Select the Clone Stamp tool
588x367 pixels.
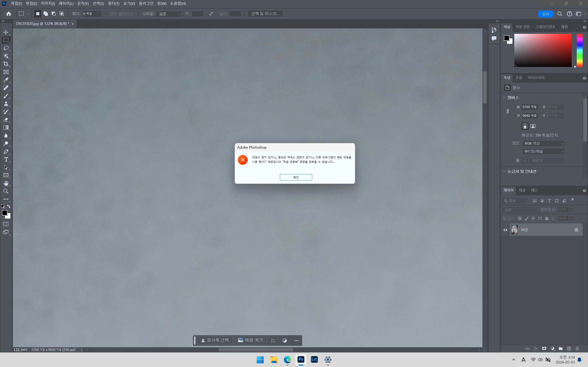click(6, 104)
